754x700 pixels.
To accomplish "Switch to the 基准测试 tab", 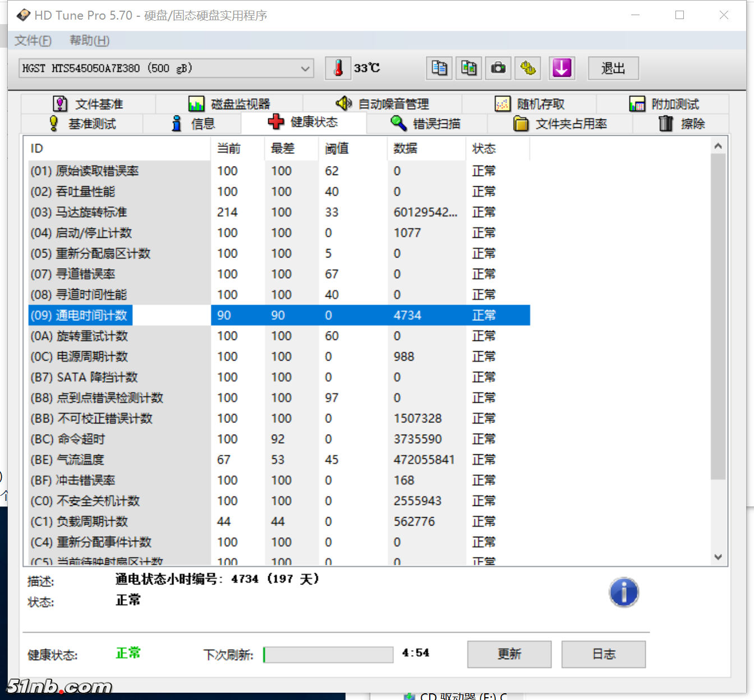I will (82, 124).
